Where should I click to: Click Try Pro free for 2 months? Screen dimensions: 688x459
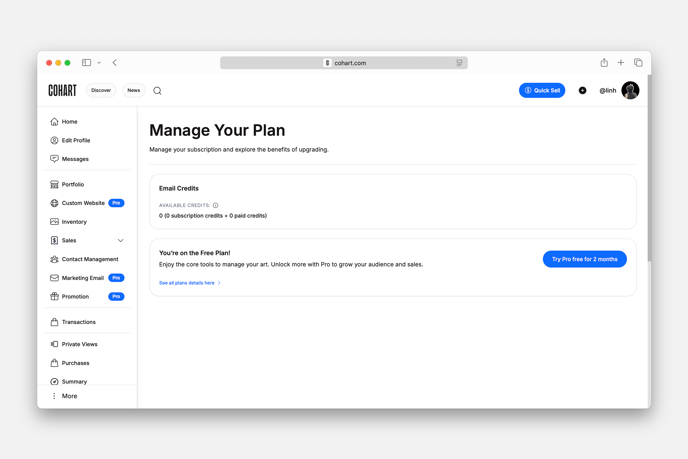584,259
